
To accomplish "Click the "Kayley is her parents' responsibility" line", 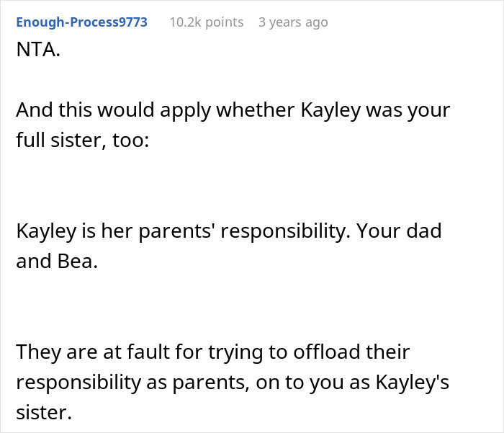I will [x=228, y=233].
